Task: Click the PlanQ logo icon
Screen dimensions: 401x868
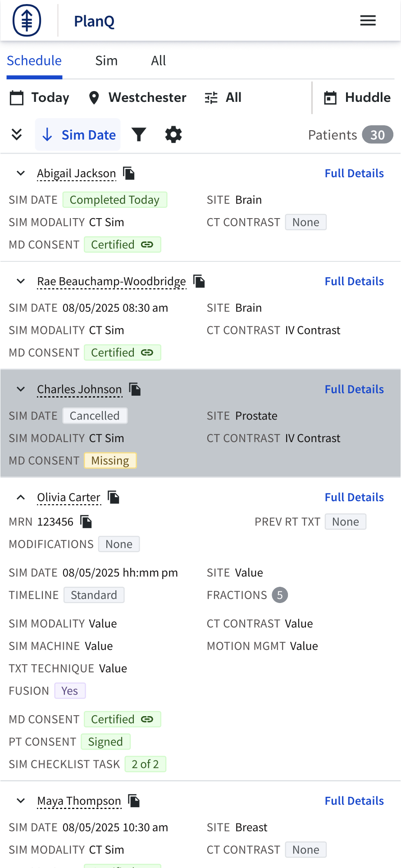Action: (27, 21)
